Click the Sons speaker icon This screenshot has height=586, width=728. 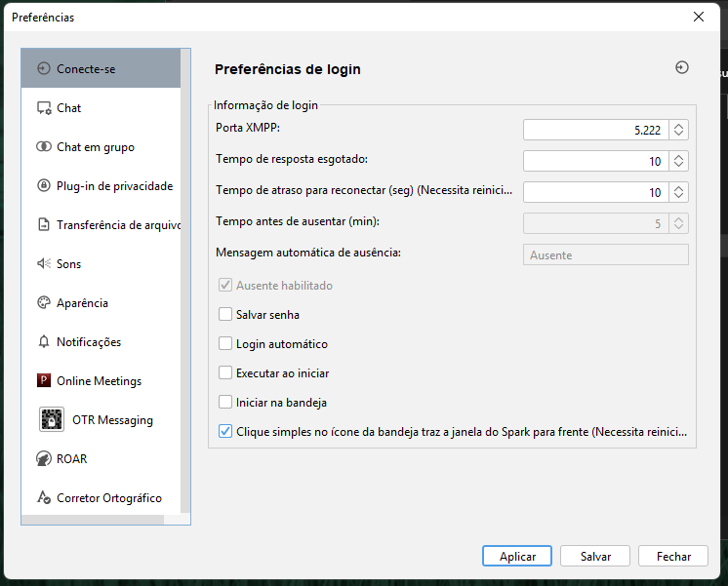pyautogui.click(x=44, y=263)
